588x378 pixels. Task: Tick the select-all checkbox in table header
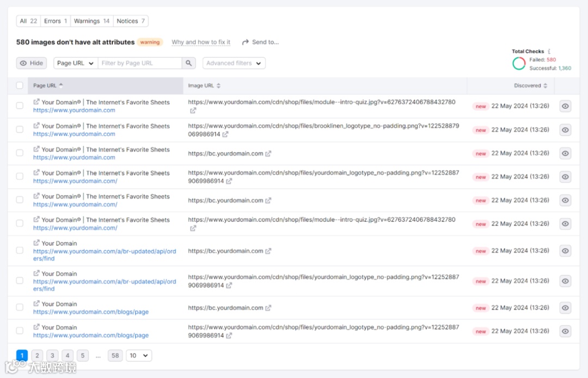[20, 85]
